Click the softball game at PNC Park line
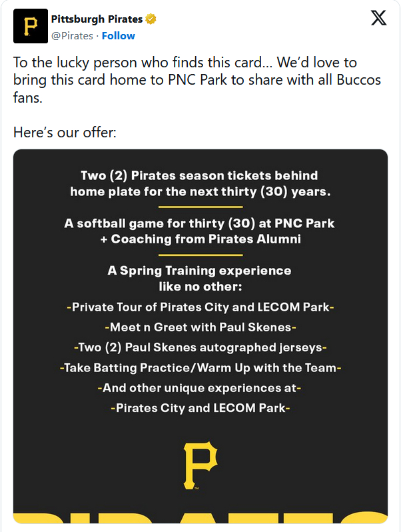The image size is (401, 532). [200, 231]
